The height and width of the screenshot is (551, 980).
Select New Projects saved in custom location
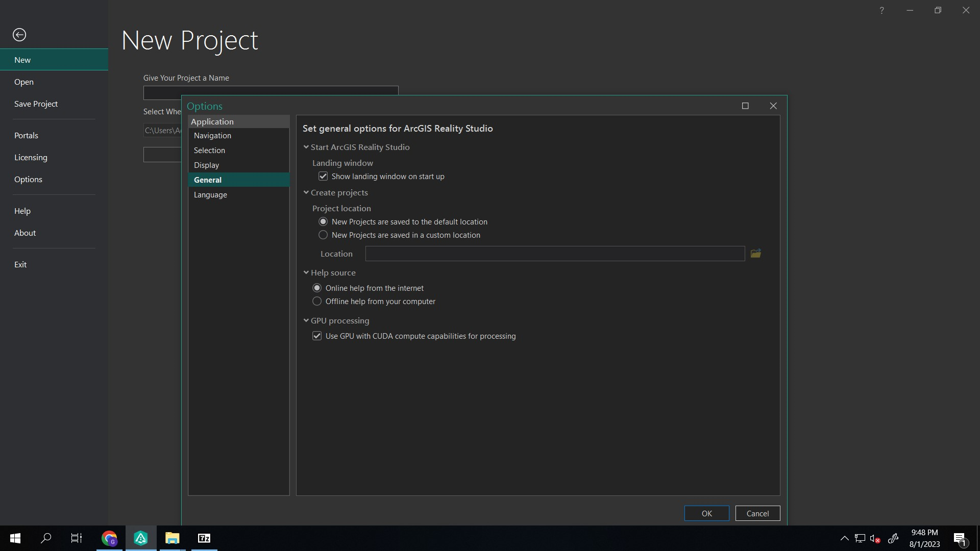[x=323, y=235]
